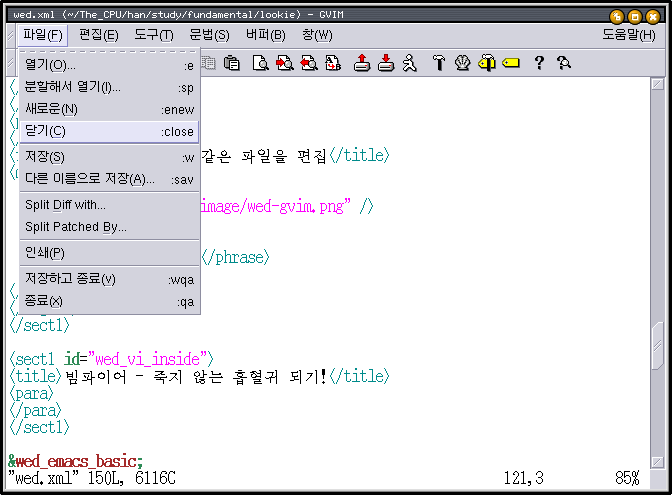The width and height of the screenshot is (672, 495).
Task: Choose 열기(O)... from the File menu
Action: (x=109, y=65)
